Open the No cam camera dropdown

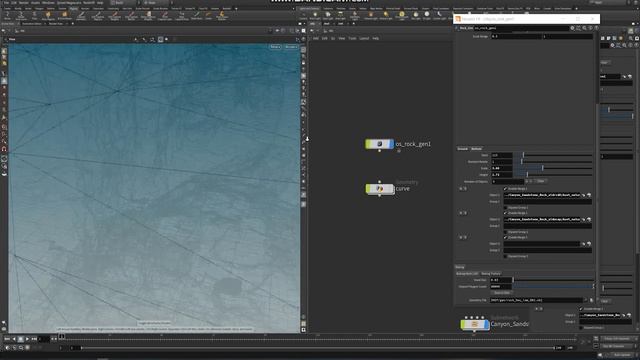click(291, 47)
